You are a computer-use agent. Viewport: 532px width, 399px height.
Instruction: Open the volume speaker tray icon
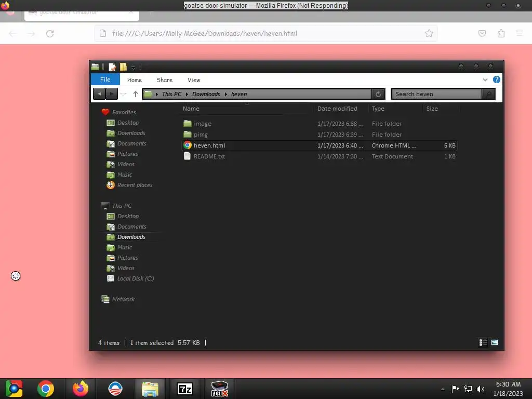pos(481,389)
